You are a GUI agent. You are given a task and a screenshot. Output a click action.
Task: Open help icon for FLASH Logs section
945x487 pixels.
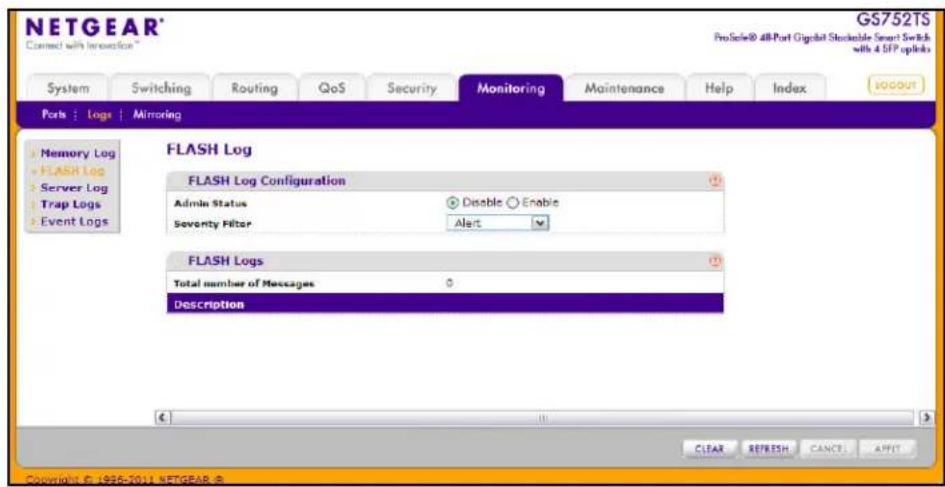coord(715,261)
